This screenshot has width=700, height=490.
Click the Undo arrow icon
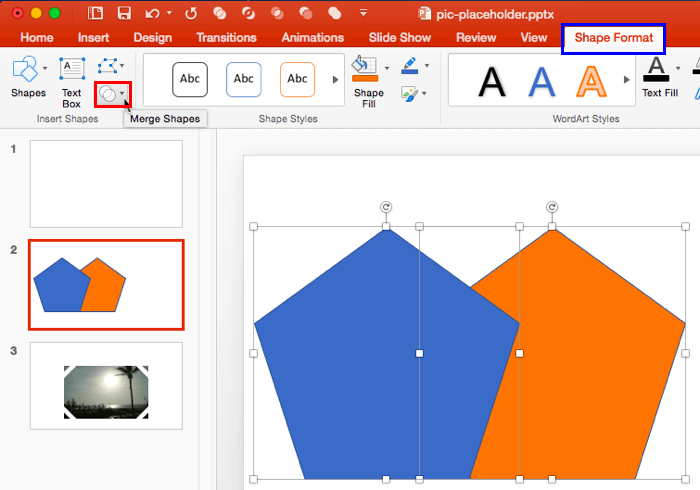click(152, 14)
